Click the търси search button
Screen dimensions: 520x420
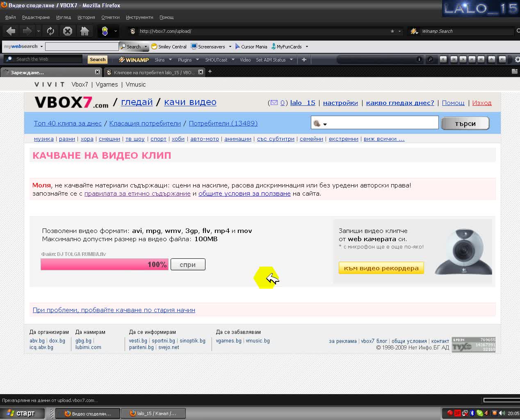pyautogui.click(x=465, y=123)
